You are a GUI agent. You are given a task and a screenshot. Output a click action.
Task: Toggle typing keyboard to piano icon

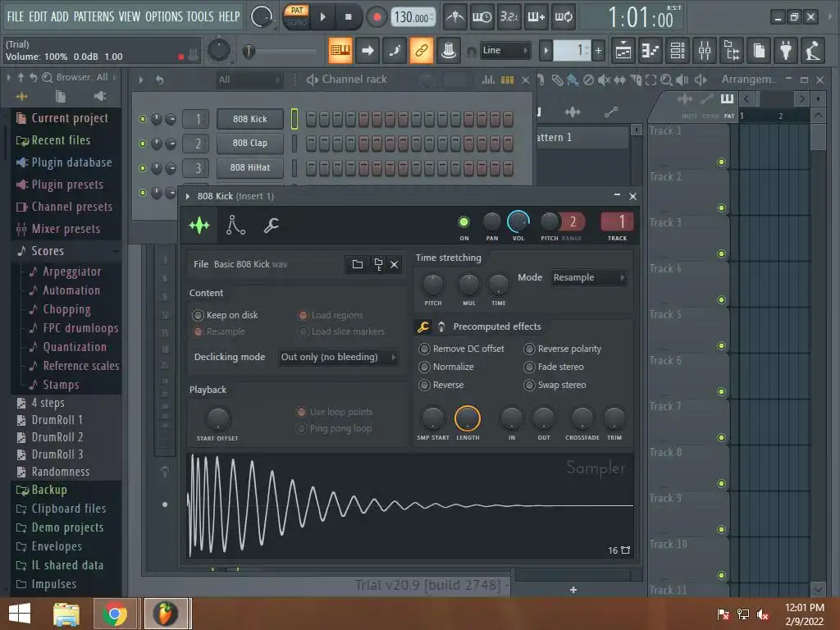pyautogui.click(x=340, y=51)
